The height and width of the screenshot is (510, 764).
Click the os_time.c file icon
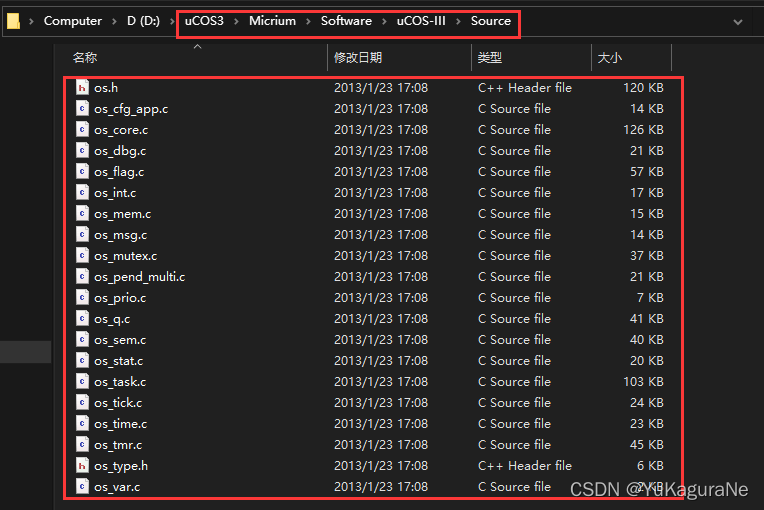[x=82, y=423]
